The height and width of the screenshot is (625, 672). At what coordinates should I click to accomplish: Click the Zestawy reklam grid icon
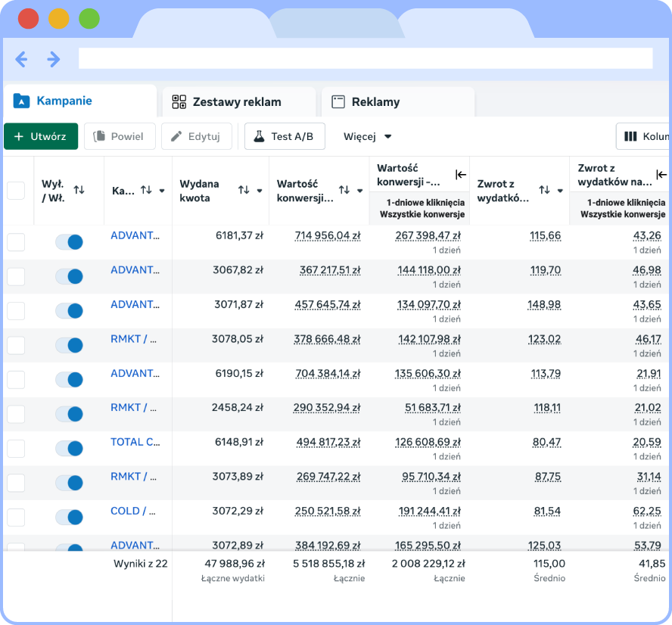179,101
